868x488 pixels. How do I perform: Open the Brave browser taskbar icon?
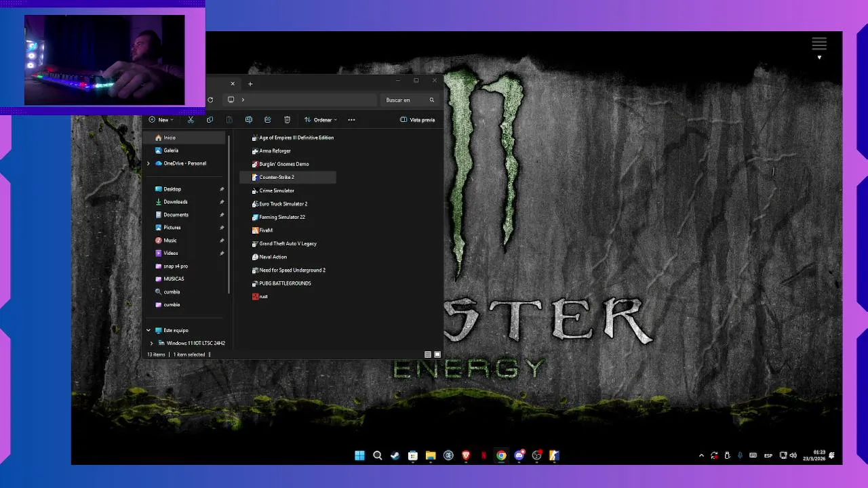pos(466,455)
